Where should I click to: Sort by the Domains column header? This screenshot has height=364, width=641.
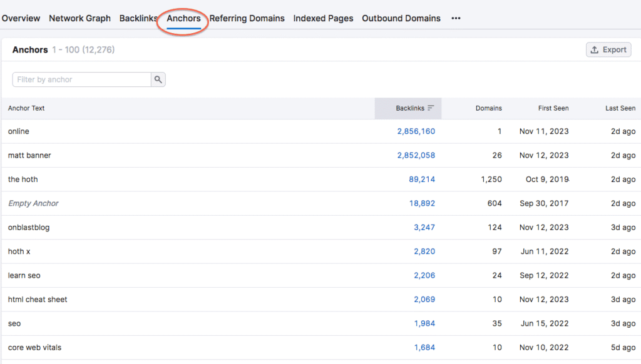tap(488, 108)
